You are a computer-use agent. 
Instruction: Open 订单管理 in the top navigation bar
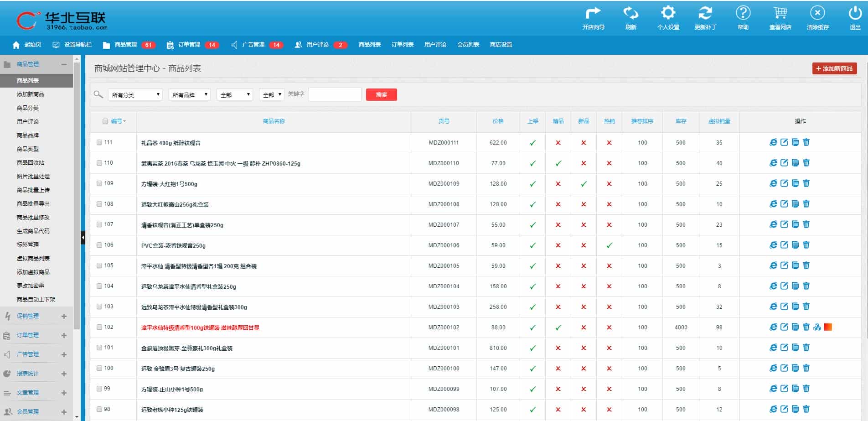189,45
